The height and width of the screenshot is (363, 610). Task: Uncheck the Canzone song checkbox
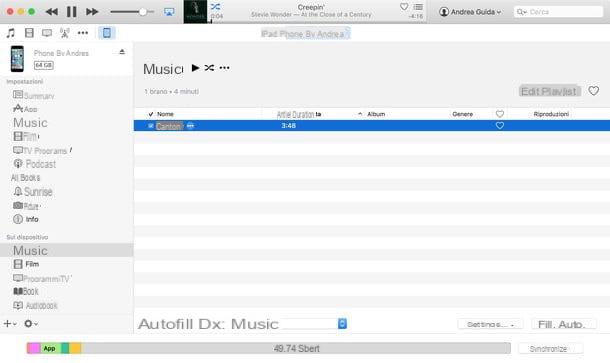(151, 126)
